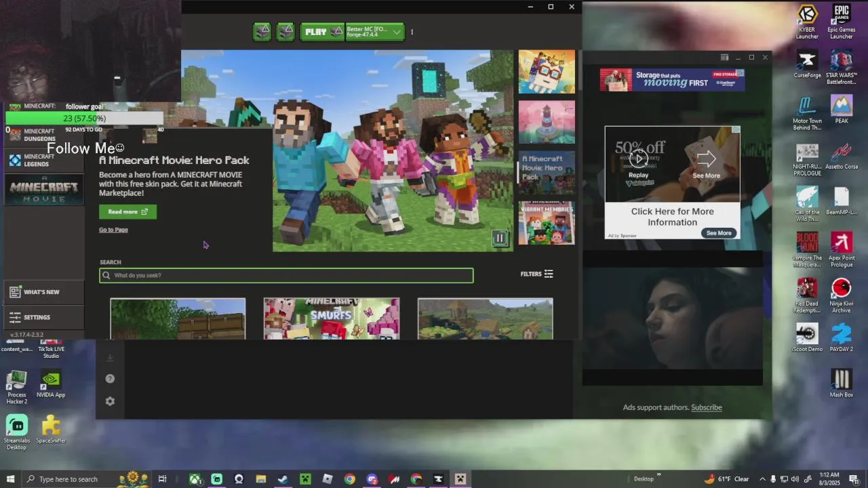Select the Vibrant Memories carousel thumbnail
Image resolution: width=868 pixels, height=488 pixels.
547,223
